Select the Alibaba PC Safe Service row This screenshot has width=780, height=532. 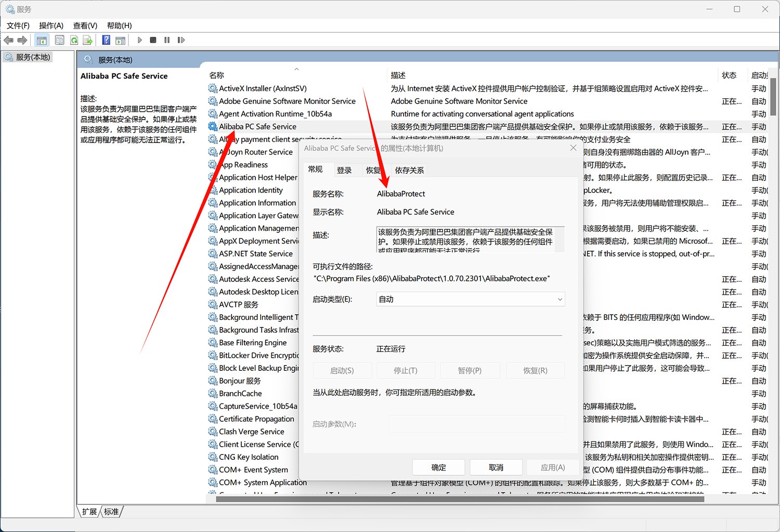coord(487,126)
